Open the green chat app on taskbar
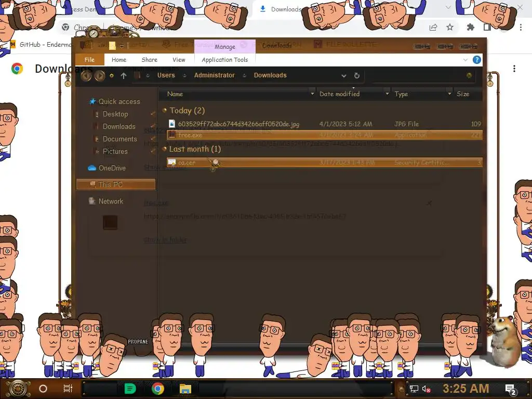532x399 pixels. pyautogui.click(x=130, y=389)
